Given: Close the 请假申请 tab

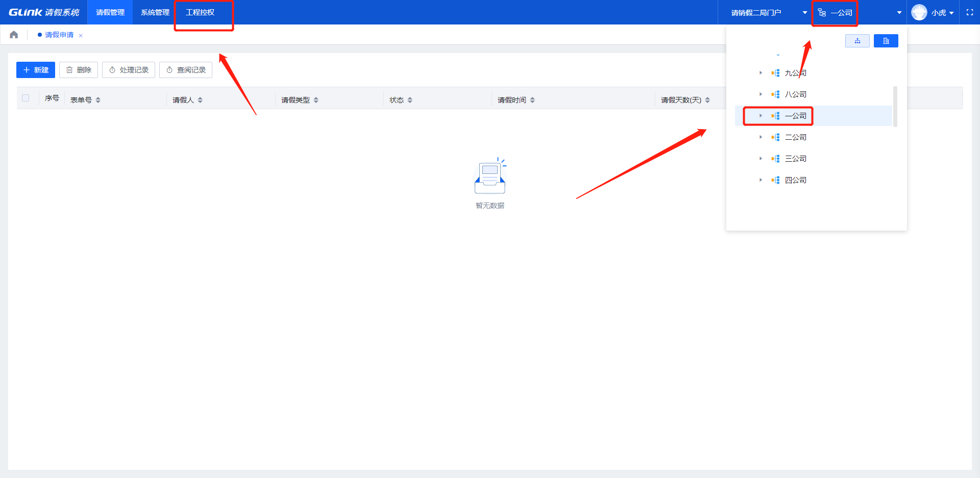Looking at the screenshot, I should tap(81, 36).
